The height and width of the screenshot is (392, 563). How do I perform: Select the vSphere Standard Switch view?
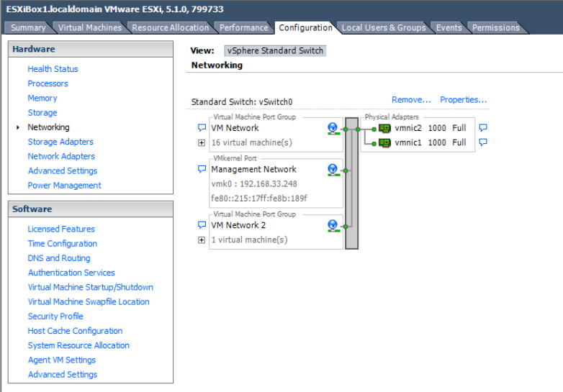(275, 51)
